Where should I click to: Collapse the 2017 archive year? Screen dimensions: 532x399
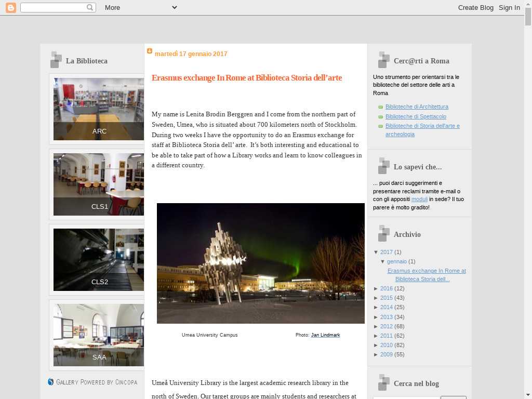point(376,252)
